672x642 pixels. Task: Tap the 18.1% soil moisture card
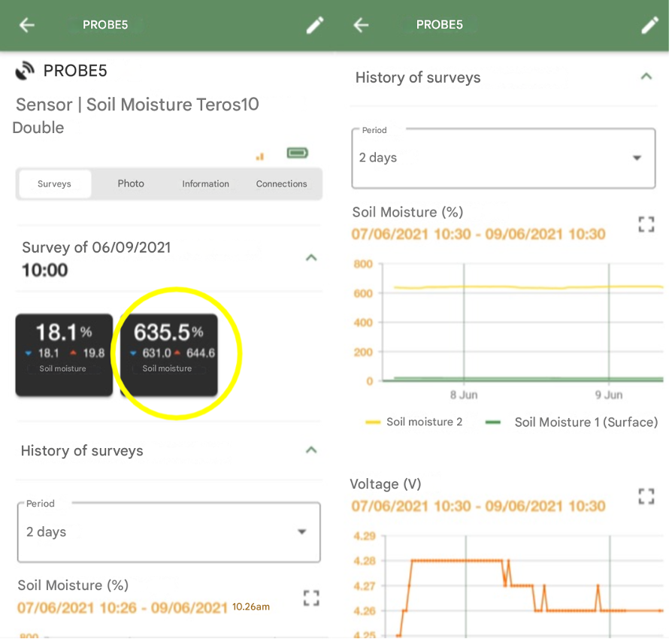click(65, 355)
